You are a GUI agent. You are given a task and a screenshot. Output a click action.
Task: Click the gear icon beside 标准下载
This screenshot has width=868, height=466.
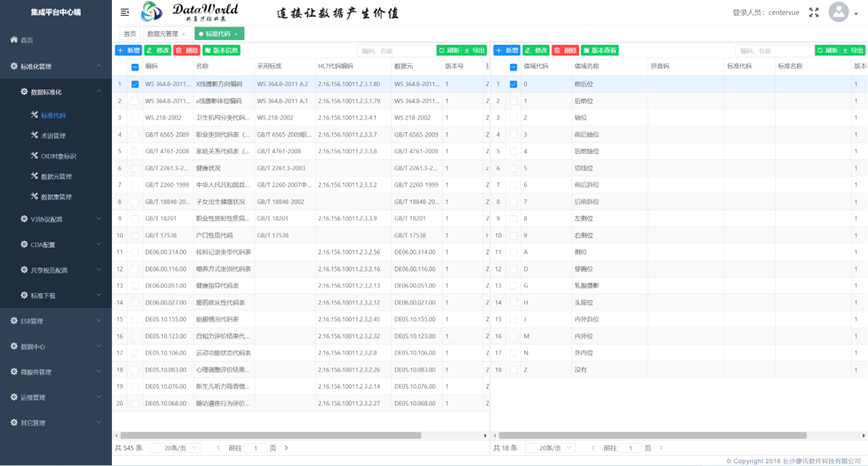tap(24, 295)
